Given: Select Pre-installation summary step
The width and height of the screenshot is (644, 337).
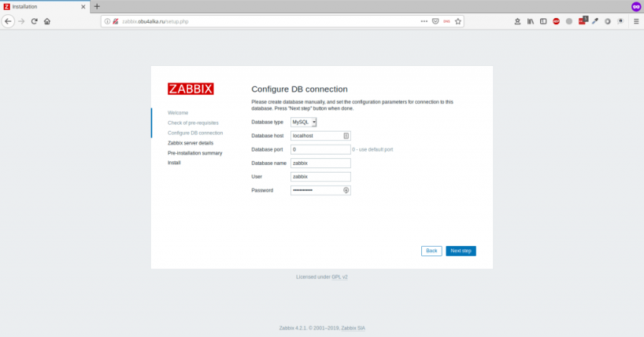Looking at the screenshot, I should click(195, 153).
